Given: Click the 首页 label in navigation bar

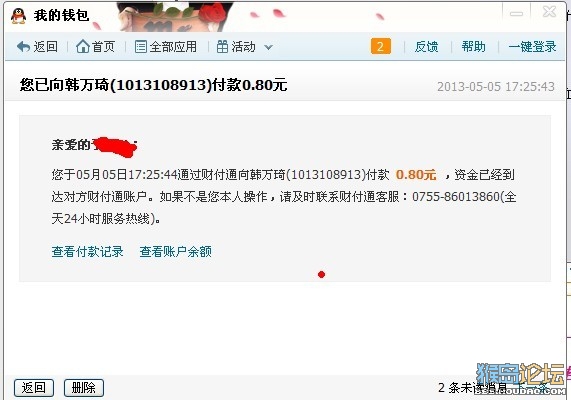Looking at the screenshot, I should 103,47.
